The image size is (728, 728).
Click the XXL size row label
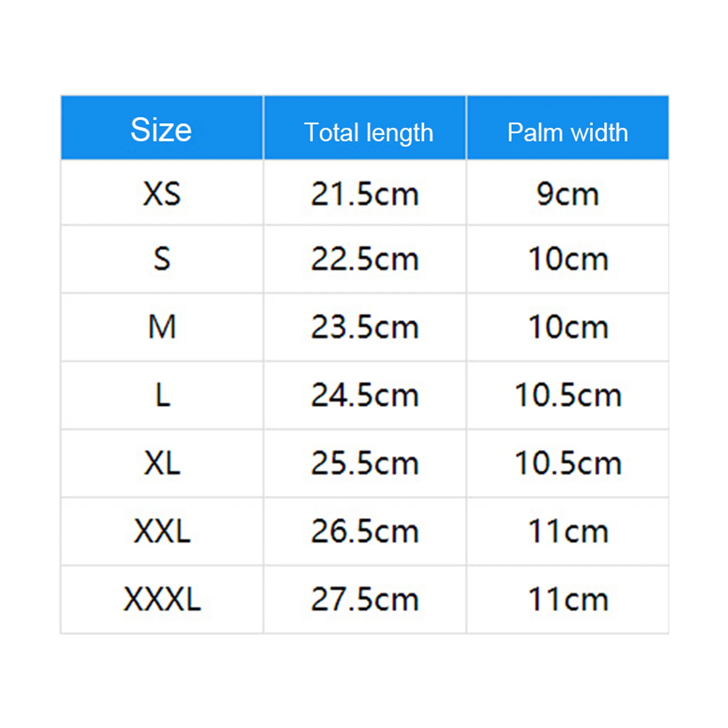click(162, 531)
